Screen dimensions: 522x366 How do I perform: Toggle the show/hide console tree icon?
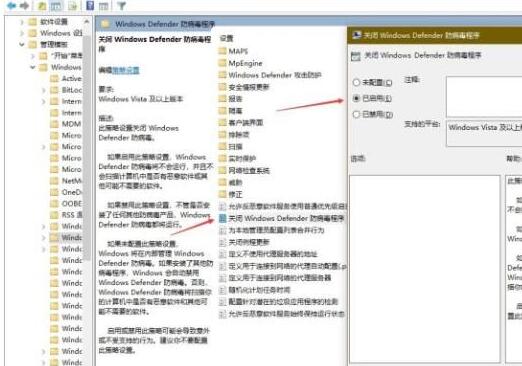point(56,6)
